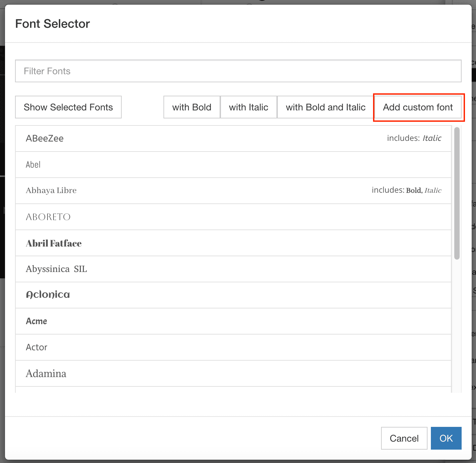Click the font list scrollbar thumb

click(457, 193)
